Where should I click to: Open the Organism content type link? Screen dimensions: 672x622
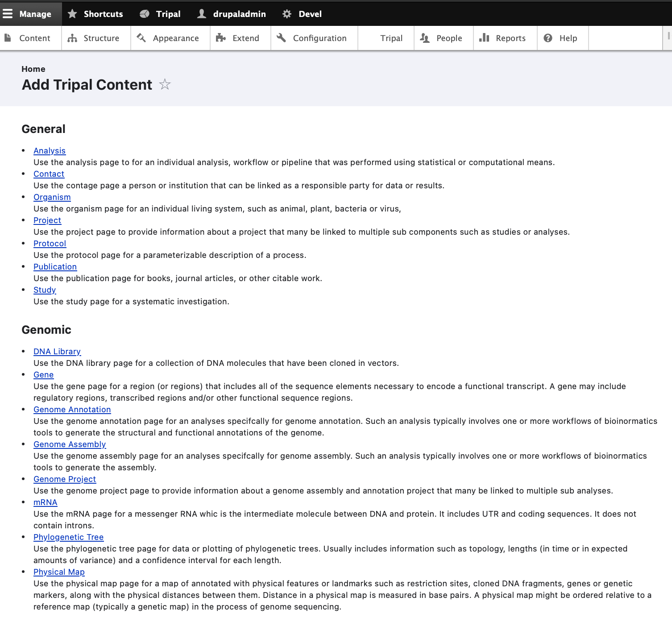click(52, 197)
